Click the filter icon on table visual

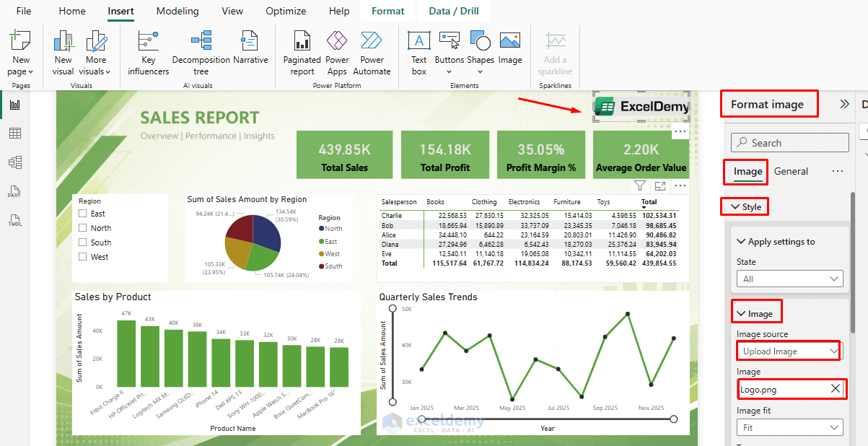tap(640, 186)
